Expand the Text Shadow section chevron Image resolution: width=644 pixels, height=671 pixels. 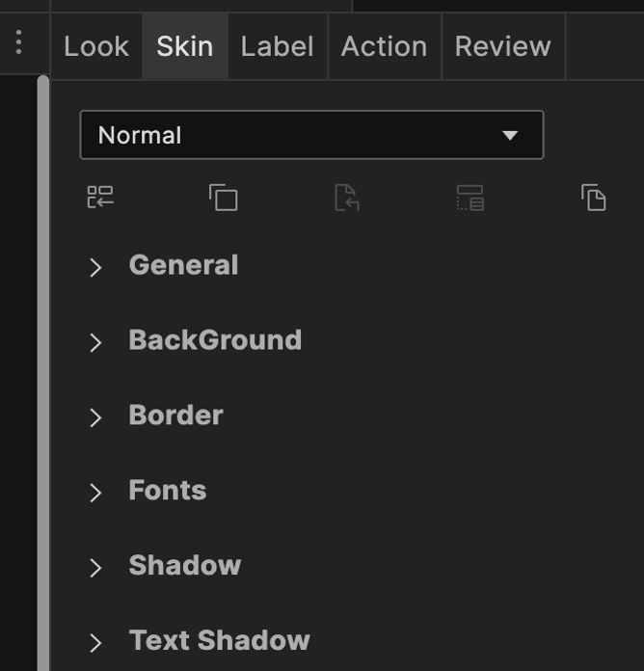[95, 643]
